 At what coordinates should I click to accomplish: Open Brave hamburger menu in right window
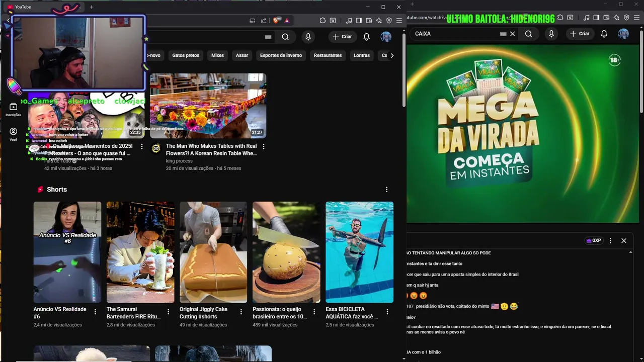coord(636,18)
